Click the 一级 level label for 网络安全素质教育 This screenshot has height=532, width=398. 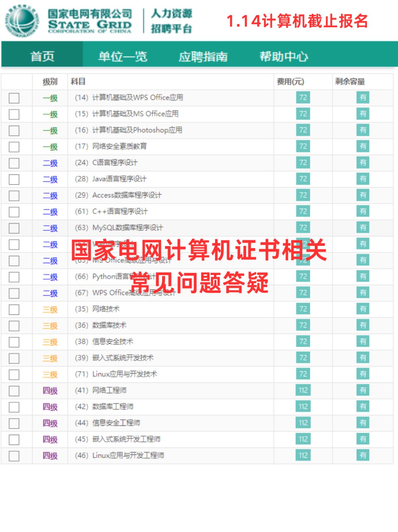point(50,147)
